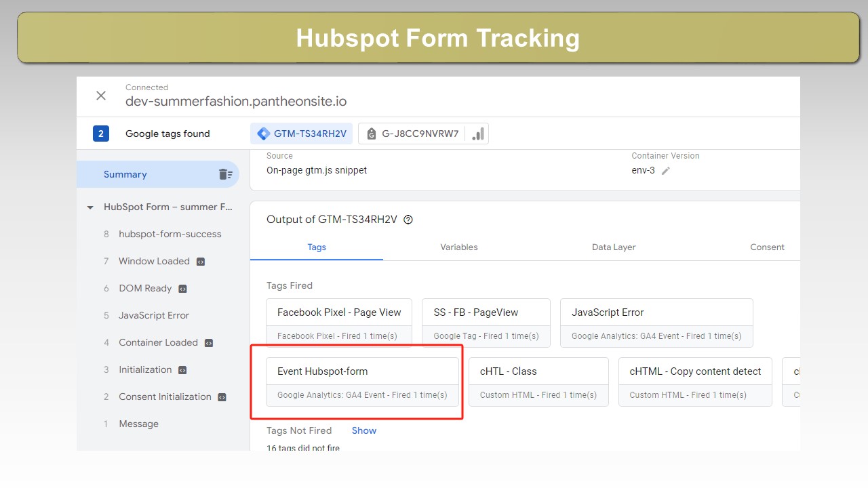Viewport: 868px width, 488px height.
Task: Switch to the Data Layer tab
Action: [614, 247]
